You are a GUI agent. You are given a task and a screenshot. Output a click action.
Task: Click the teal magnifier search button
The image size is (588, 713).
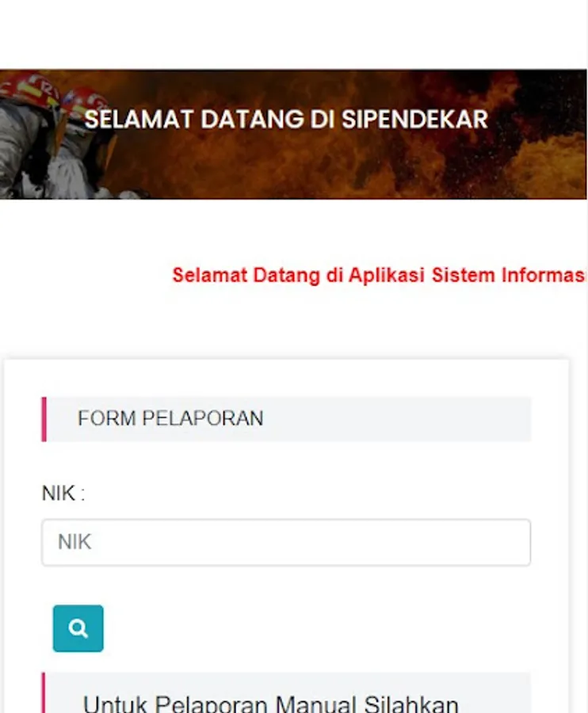(x=78, y=628)
